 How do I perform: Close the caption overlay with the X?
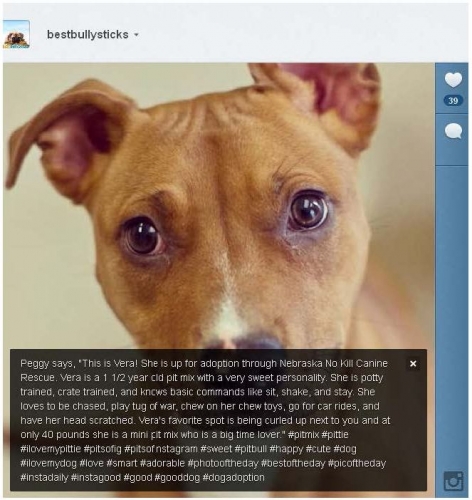413,364
